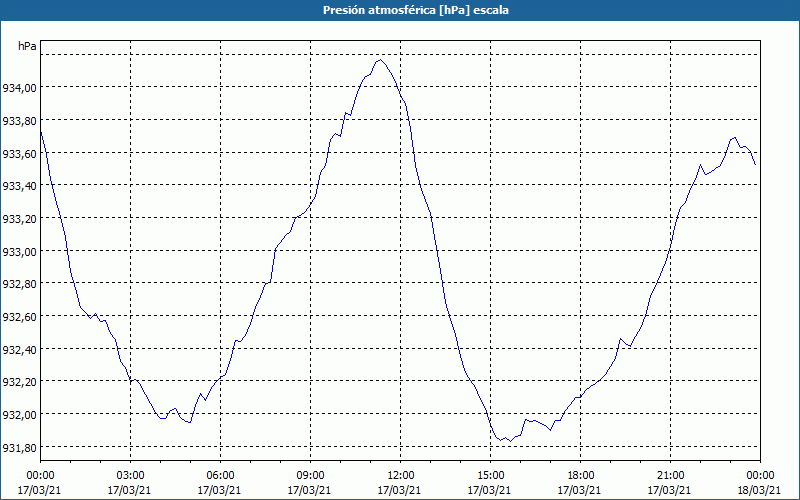This screenshot has width=800, height=500.
Task: Click the pressure curve peak near 11:20
Action: pos(380,60)
